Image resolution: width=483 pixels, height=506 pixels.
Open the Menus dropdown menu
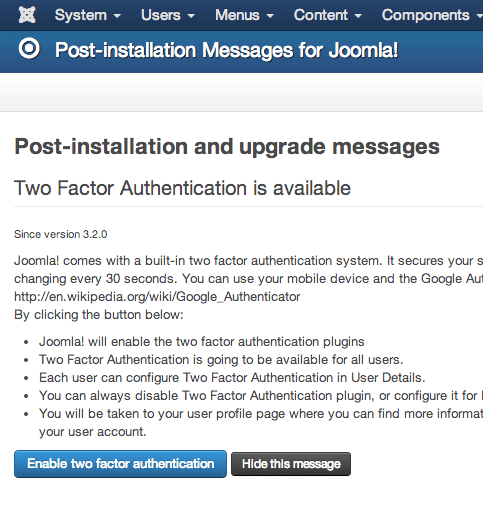[x=244, y=15]
